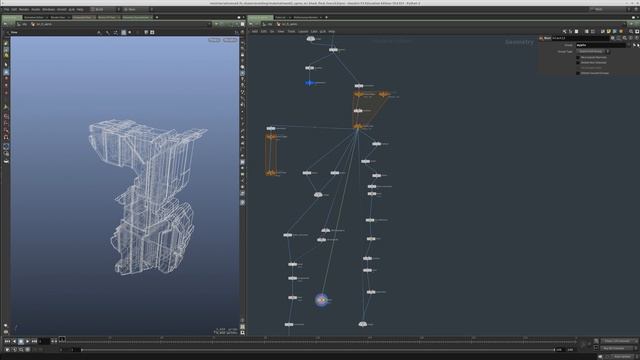Screen dimensions: 640x360
Task: Open the Auto Update dropdown
Action: [622, 357]
